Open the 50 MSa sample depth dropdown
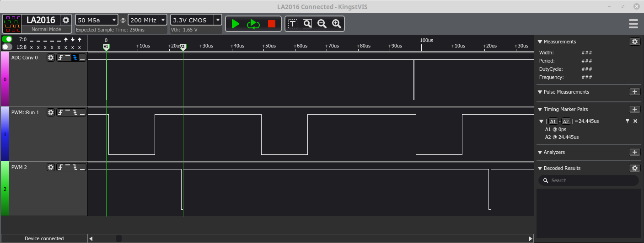Viewport: 644px width, 243px height. [x=114, y=20]
